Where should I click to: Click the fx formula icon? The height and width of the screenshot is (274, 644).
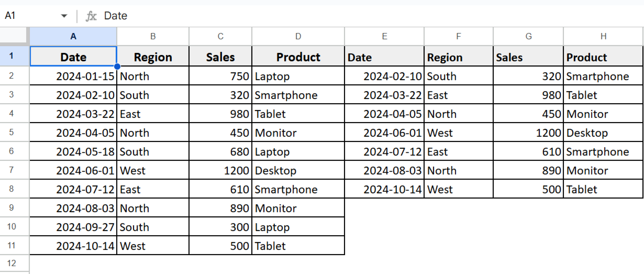tap(91, 15)
